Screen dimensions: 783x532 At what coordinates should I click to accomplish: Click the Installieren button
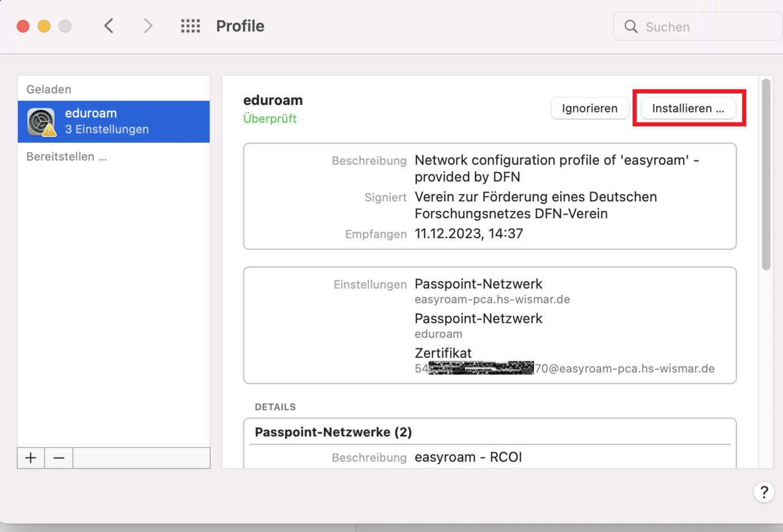[688, 108]
